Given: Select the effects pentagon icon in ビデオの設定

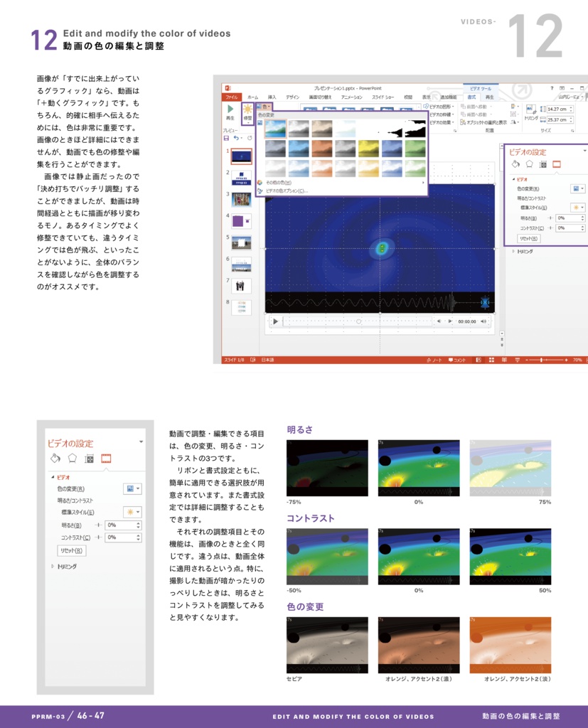Looking at the screenshot, I should tap(530, 164).
